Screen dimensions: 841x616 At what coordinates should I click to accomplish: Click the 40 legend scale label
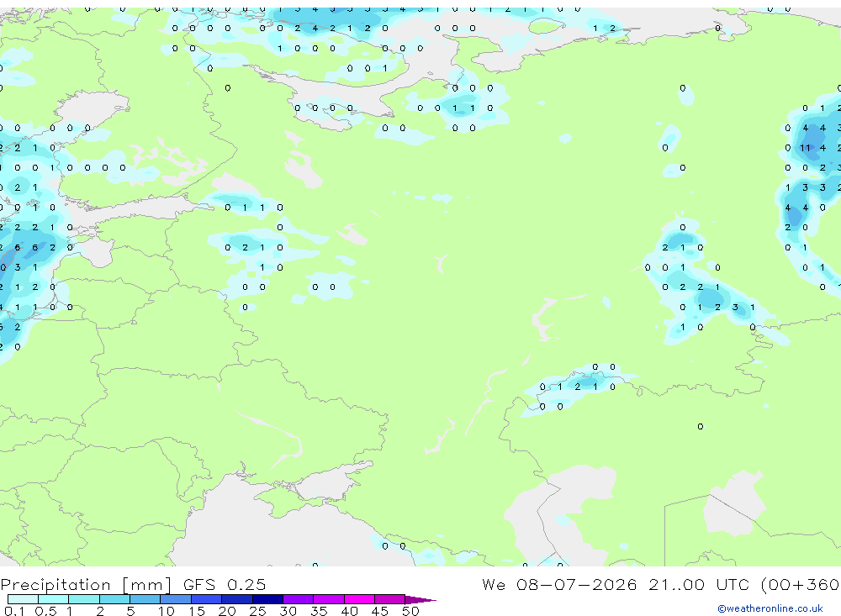click(x=349, y=611)
